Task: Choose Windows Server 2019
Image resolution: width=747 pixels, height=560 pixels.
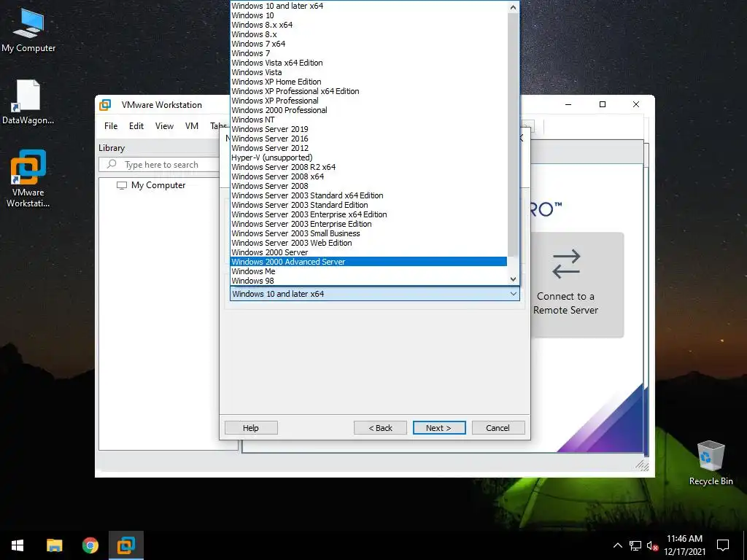Action: pos(368,129)
